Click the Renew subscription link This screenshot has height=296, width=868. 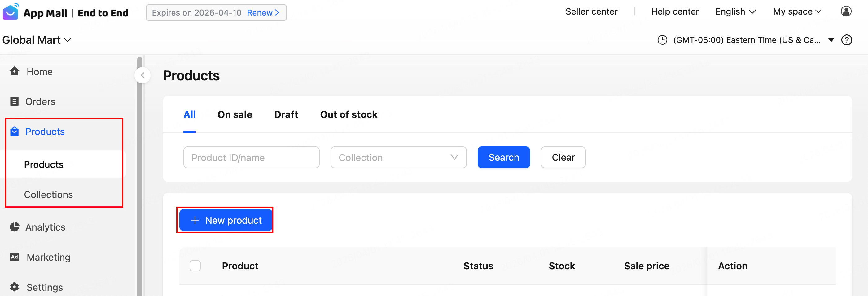pos(263,13)
